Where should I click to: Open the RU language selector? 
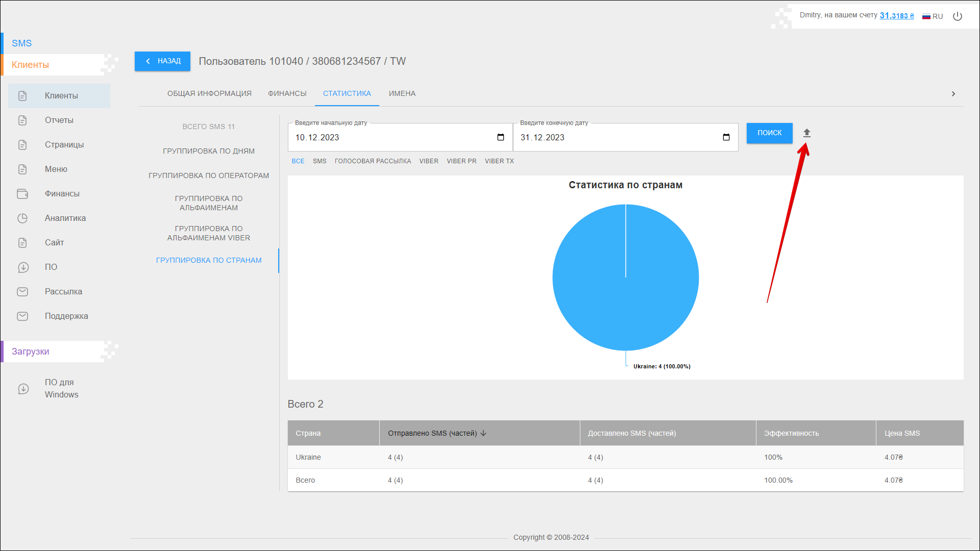(x=933, y=16)
